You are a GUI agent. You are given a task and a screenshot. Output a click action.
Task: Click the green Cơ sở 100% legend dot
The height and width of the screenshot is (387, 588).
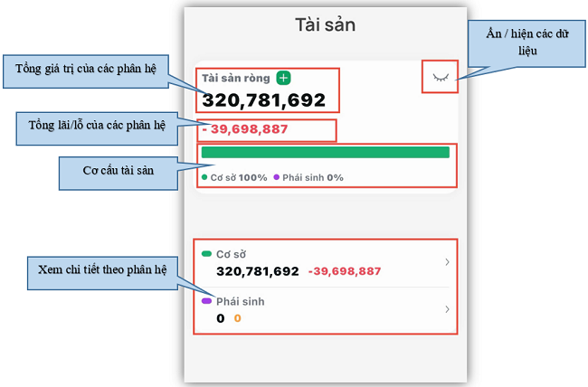tap(204, 177)
